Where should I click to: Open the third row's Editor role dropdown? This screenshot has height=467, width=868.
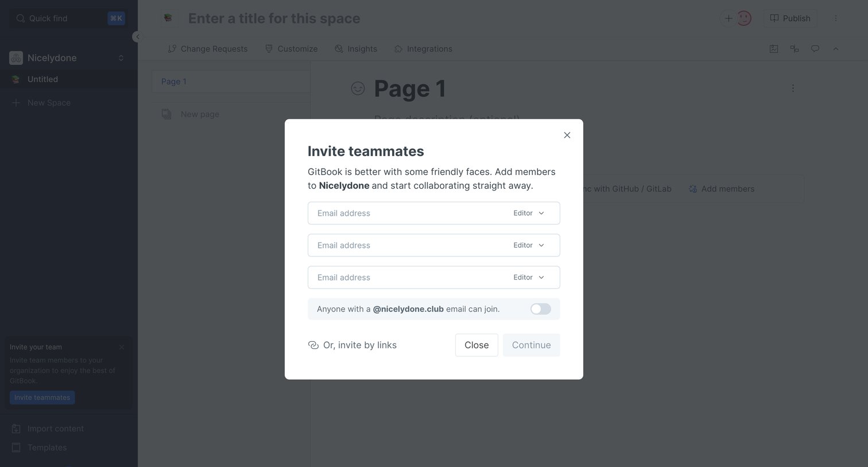[x=529, y=278]
